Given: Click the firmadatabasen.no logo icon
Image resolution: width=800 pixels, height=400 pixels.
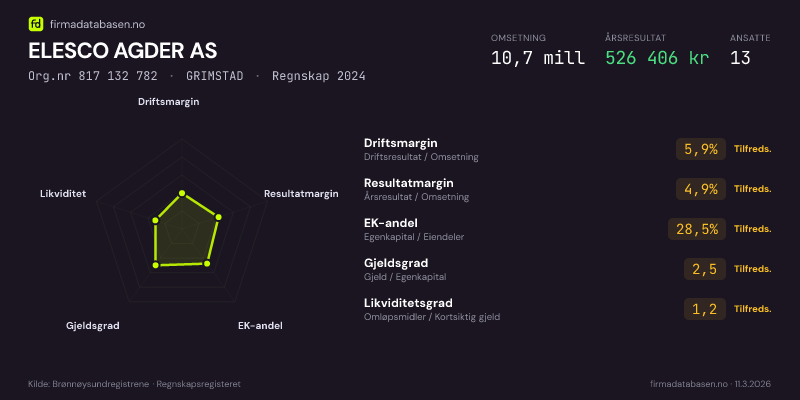Looking at the screenshot, I should pyautogui.click(x=36, y=23).
